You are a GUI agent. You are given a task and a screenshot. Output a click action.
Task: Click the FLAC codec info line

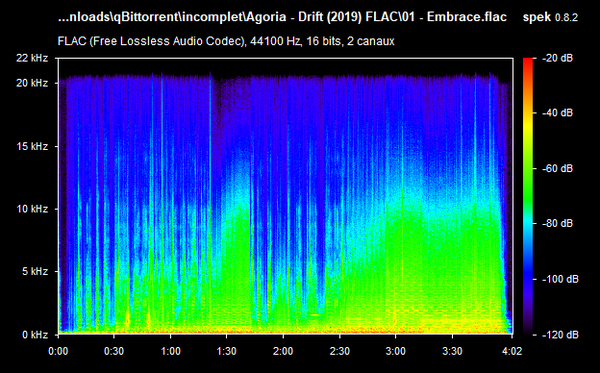pyautogui.click(x=226, y=41)
